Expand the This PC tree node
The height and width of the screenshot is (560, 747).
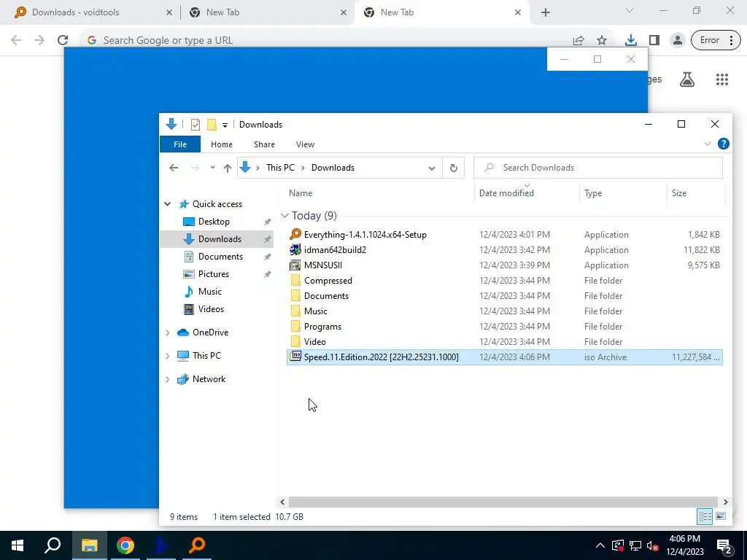[167, 356]
